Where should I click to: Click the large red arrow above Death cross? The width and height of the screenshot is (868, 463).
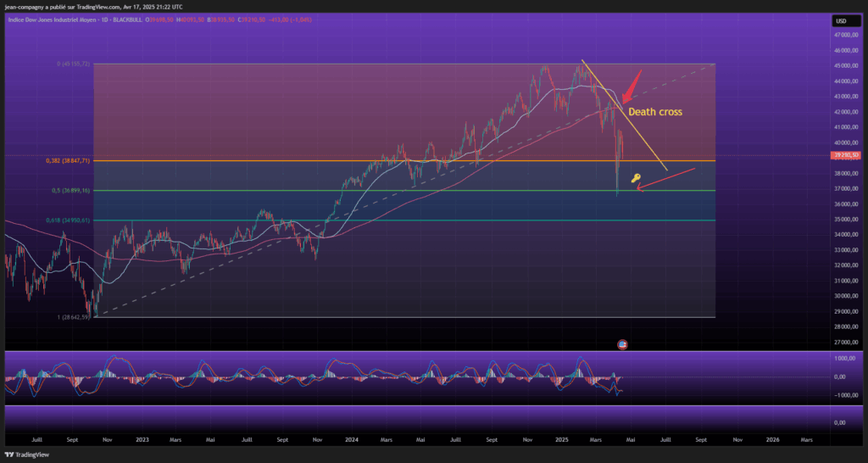pyautogui.click(x=630, y=87)
